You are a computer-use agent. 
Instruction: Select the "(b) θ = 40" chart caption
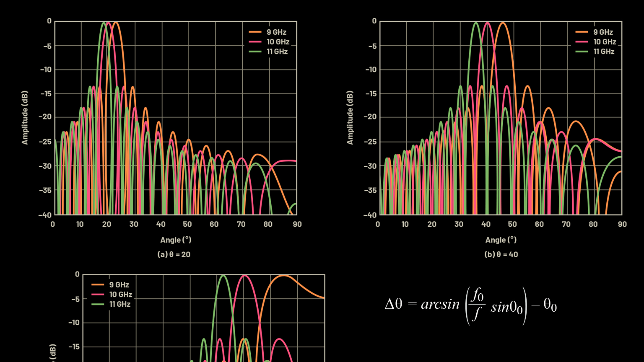point(501,254)
